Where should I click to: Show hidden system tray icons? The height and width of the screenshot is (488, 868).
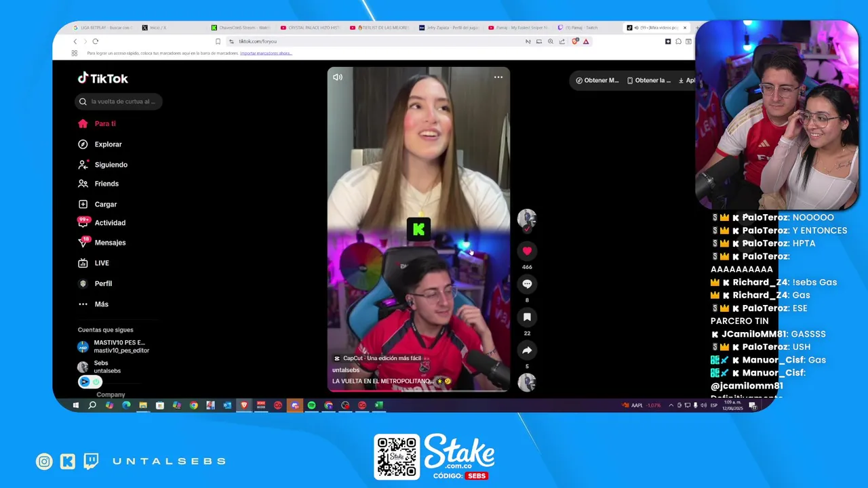pyautogui.click(x=671, y=405)
